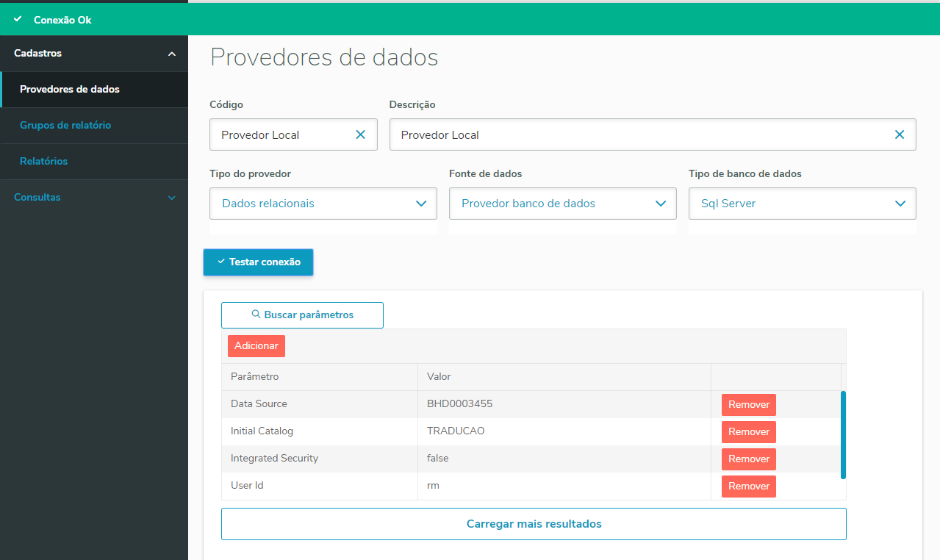Clear the Código field with its X icon
This screenshot has height=560, width=940.
[360, 134]
